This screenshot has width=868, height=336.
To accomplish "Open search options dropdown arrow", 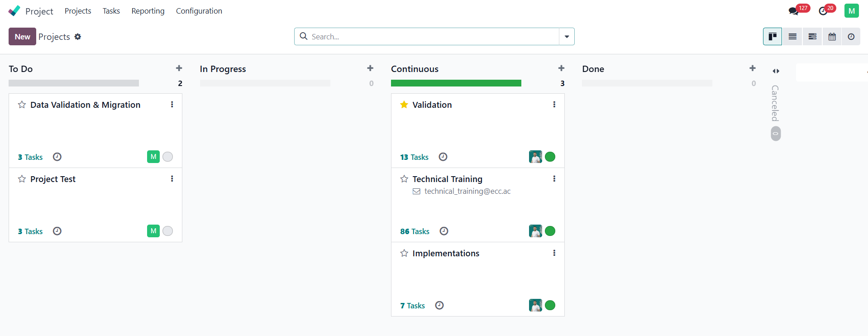I will [567, 37].
